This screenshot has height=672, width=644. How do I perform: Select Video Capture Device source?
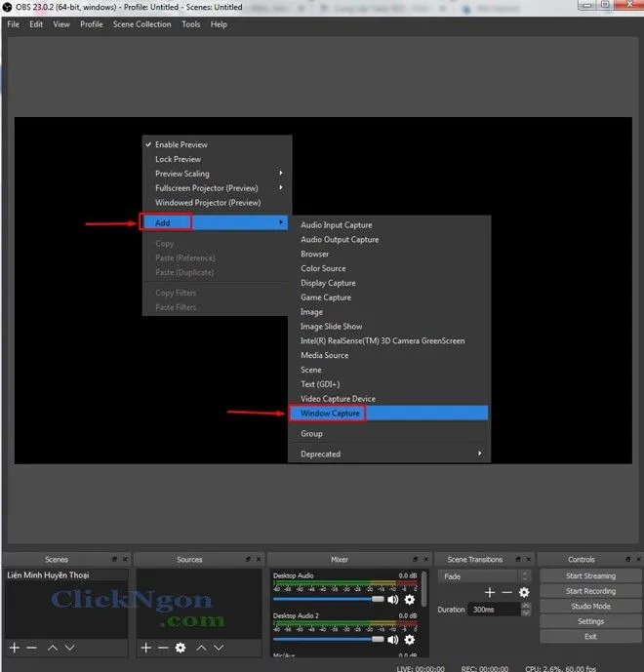[x=389, y=399]
